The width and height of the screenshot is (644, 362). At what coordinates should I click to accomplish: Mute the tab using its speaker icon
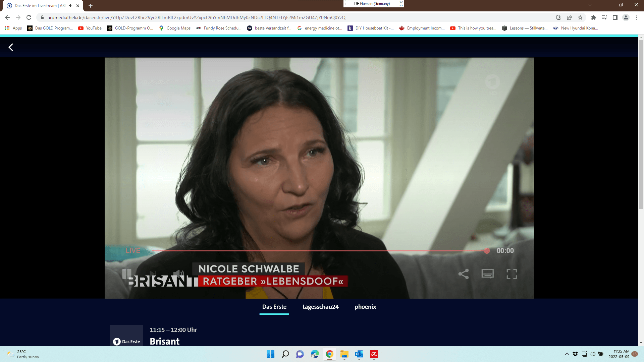point(71,6)
